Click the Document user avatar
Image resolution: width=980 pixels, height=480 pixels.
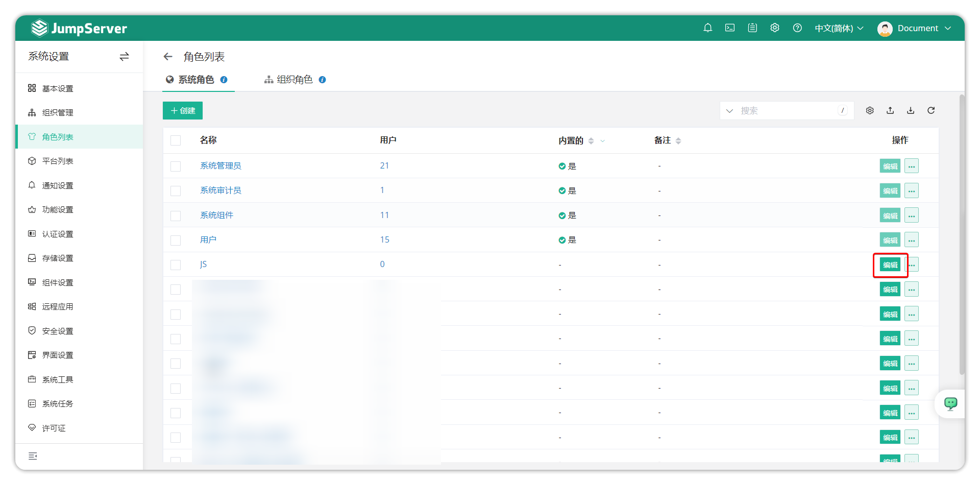(885, 29)
